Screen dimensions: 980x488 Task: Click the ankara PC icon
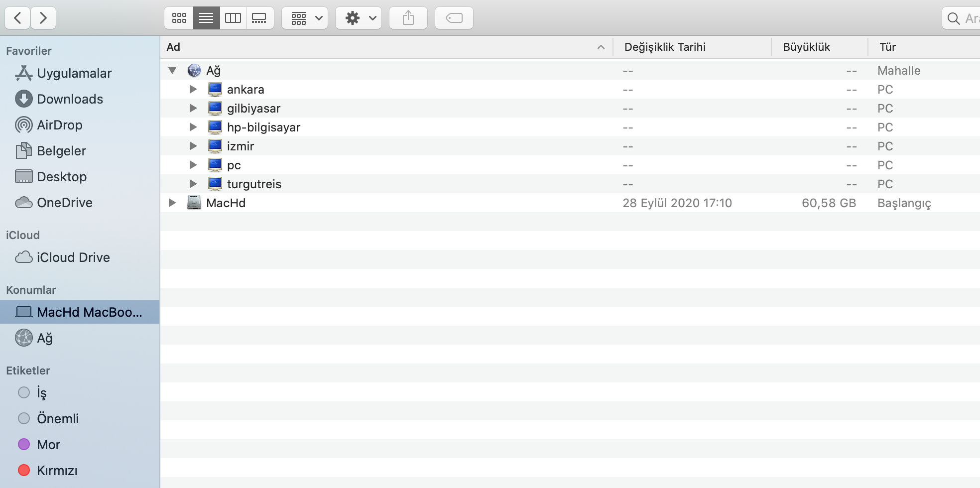(x=215, y=89)
